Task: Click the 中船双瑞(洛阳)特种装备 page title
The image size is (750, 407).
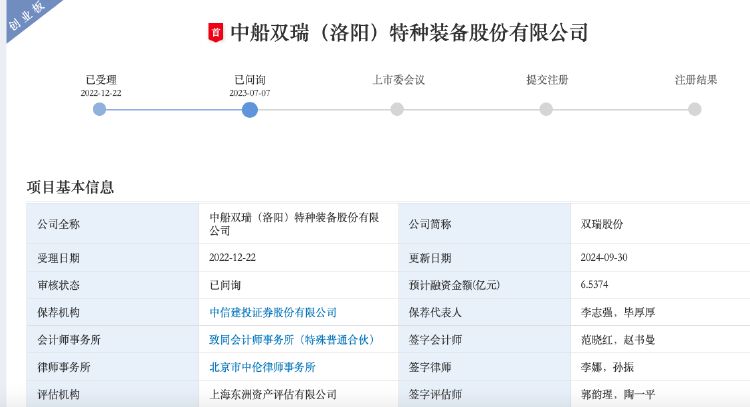Action: pos(409,33)
